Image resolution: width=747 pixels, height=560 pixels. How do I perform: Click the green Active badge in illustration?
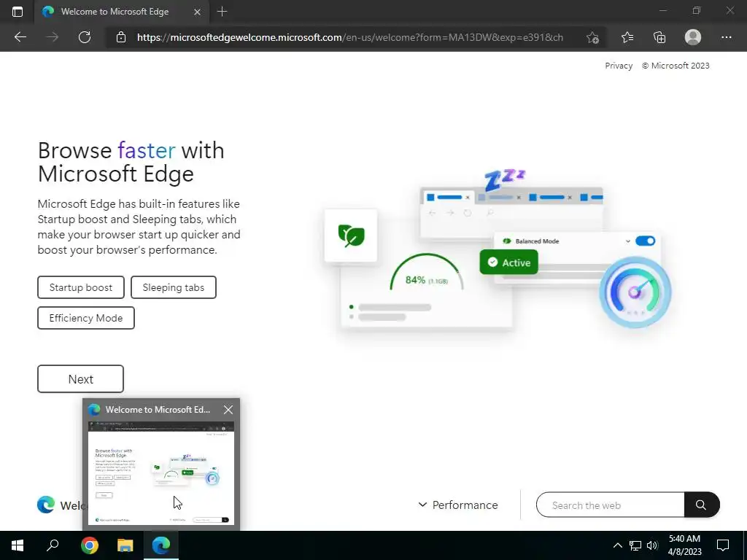508,262
